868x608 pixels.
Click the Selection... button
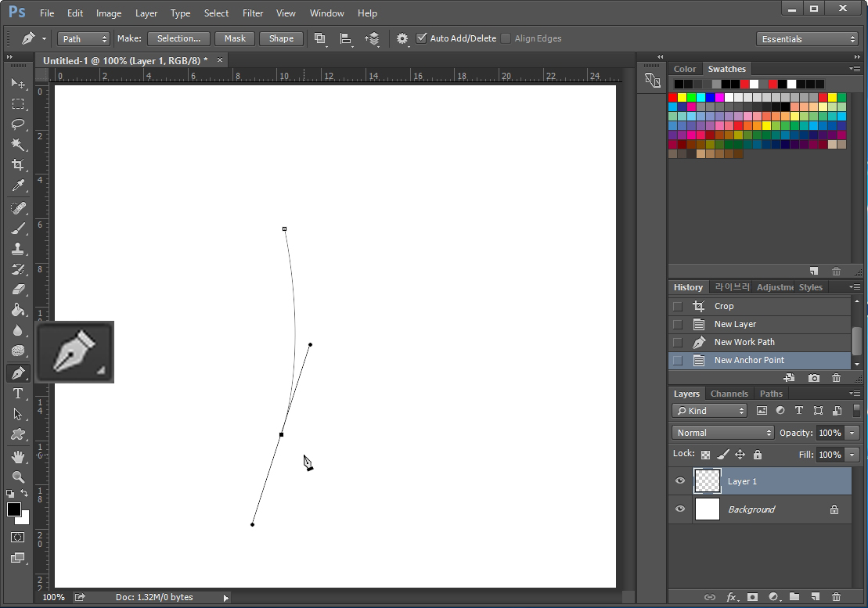click(x=178, y=38)
